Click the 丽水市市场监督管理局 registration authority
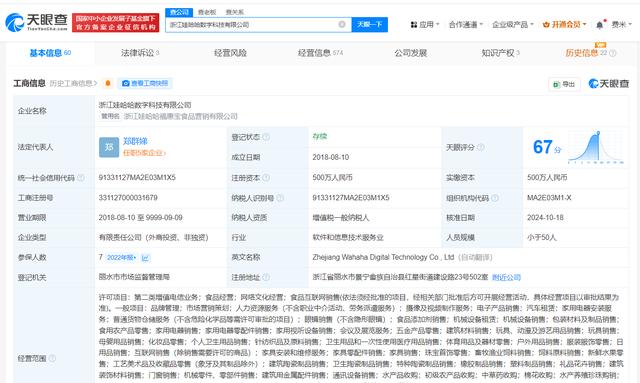 pyautogui.click(x=134, y=277)
